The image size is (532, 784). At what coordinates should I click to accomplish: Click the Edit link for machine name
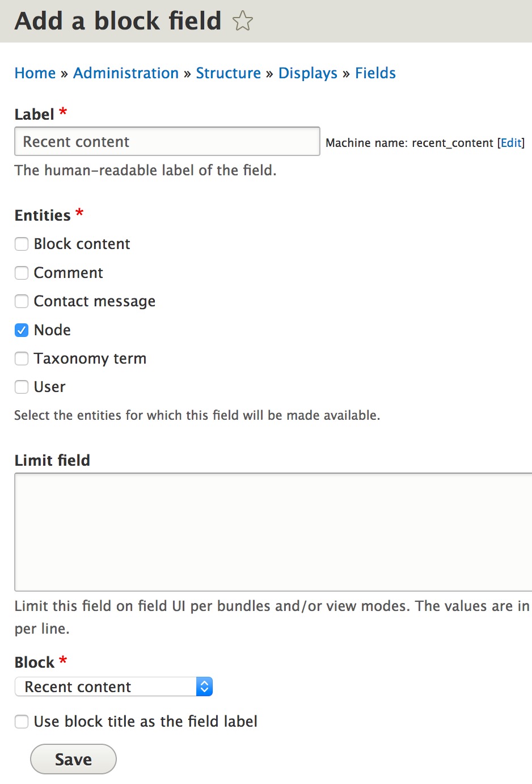click(510, 142)
